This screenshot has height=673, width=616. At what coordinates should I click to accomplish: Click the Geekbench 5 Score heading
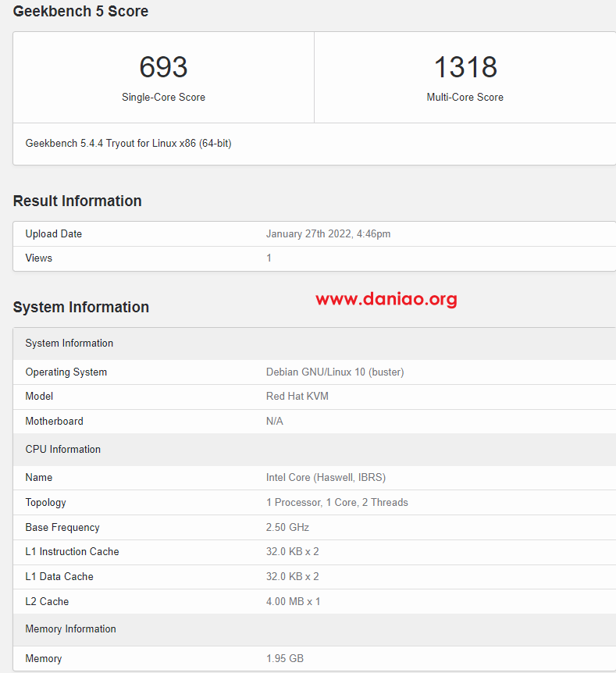click(x=80, y=11)
